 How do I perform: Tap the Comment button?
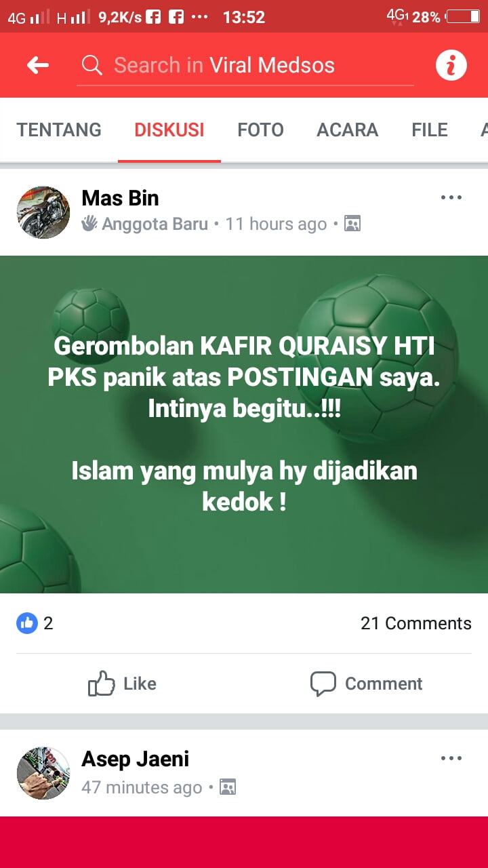(366, 684)
